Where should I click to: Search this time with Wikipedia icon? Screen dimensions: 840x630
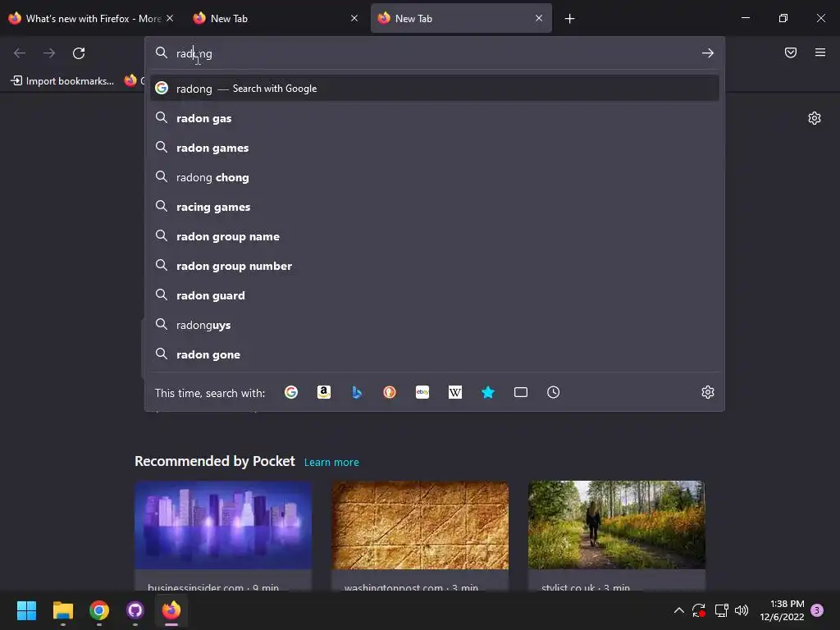pos(454,392)
